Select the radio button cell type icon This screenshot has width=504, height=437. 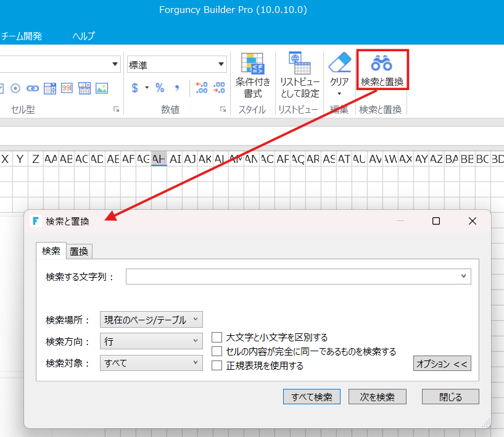(x=15, y=88)
